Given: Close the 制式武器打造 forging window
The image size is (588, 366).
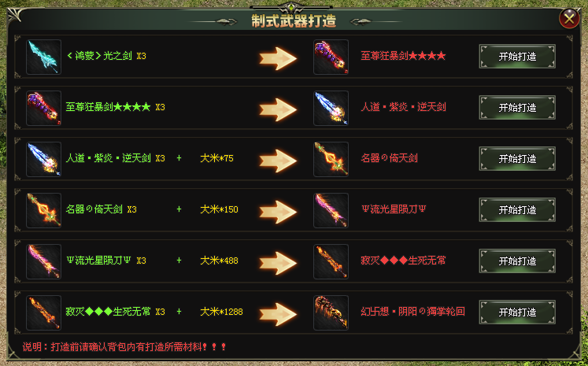Looking at the screenshot, I should 569,18.
